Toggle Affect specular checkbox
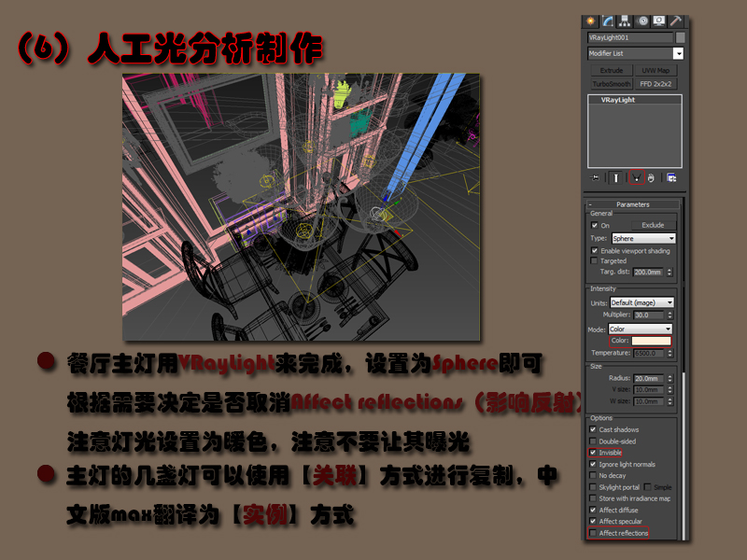Image resolution: width=747 pixels, height=560 pixels. (593, 521)
